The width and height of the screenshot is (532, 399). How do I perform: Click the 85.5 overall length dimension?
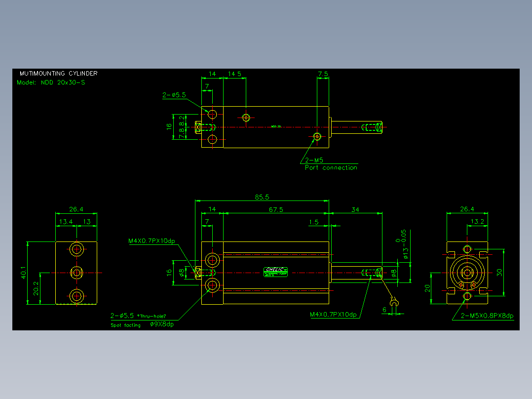tap(262, 197)
